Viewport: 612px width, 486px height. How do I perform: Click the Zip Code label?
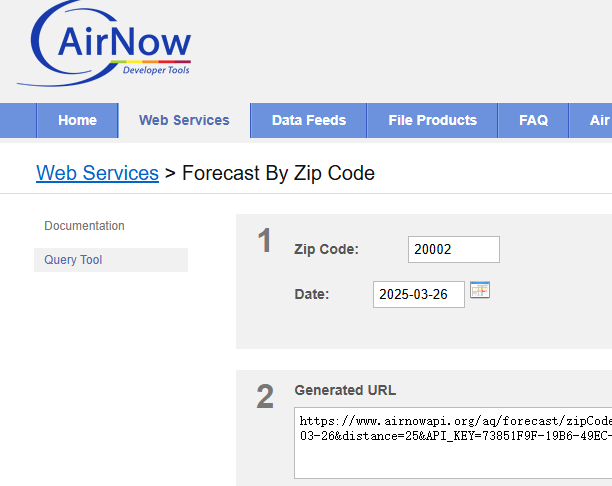pos(326,249)
